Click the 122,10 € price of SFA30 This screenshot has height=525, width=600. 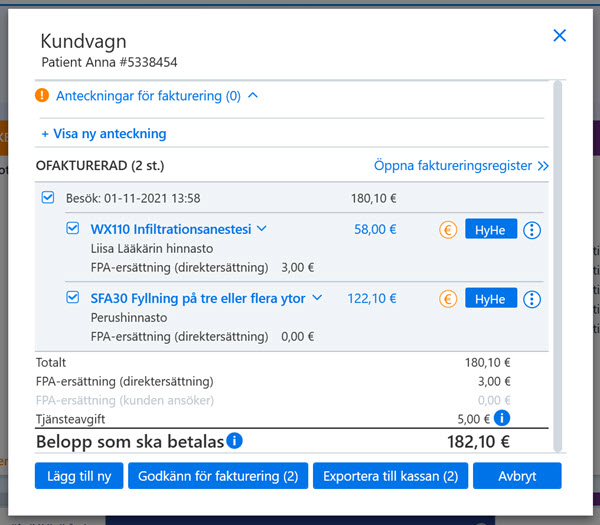pyautogui.click(x=372, y=298)
